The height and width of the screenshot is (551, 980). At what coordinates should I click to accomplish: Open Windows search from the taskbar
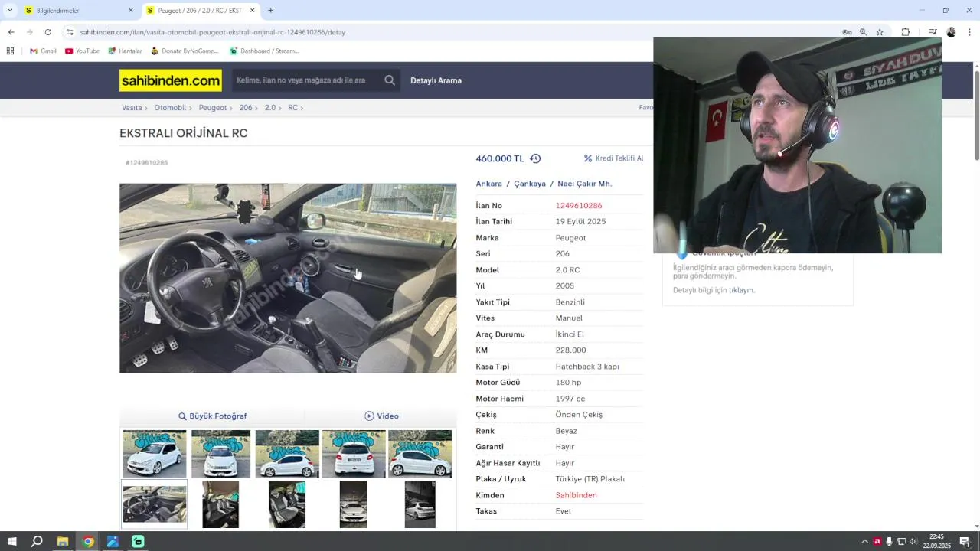point(37,542)
